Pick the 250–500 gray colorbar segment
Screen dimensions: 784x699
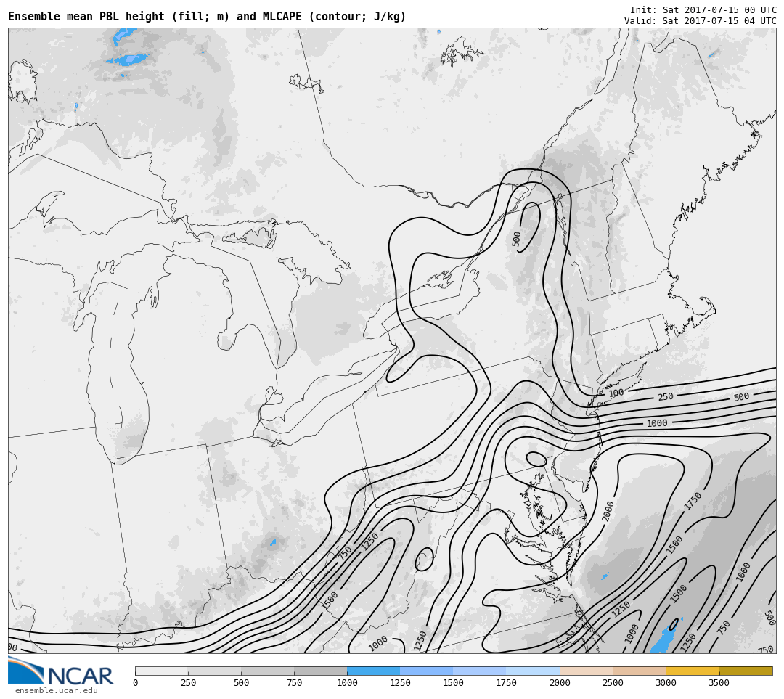tap(214, 671)
